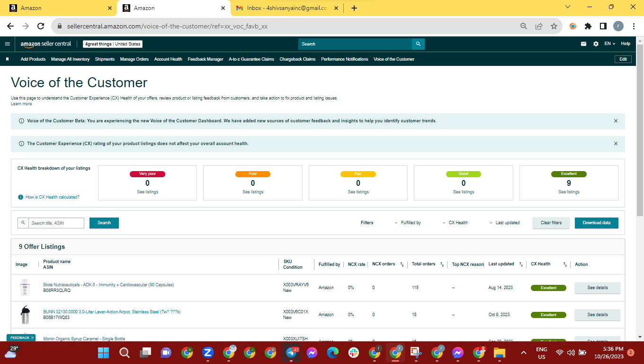See listings under Very poor CX Health

[x=147, y=192]
